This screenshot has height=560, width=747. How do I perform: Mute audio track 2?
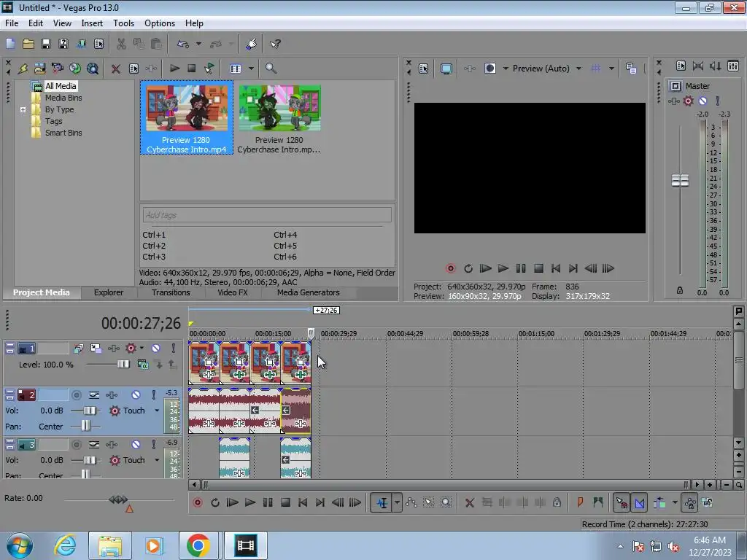(136, 394)
